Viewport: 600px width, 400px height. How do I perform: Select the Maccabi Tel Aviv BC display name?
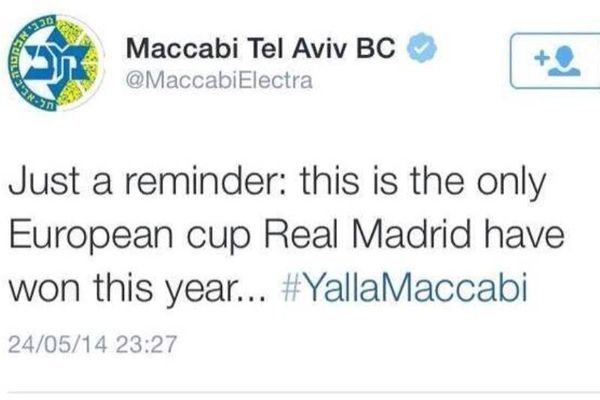coord(260,48)
